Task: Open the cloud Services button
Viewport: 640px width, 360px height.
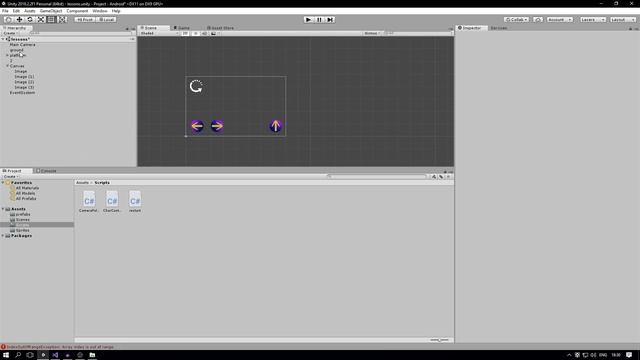Action: click(538, 20)
